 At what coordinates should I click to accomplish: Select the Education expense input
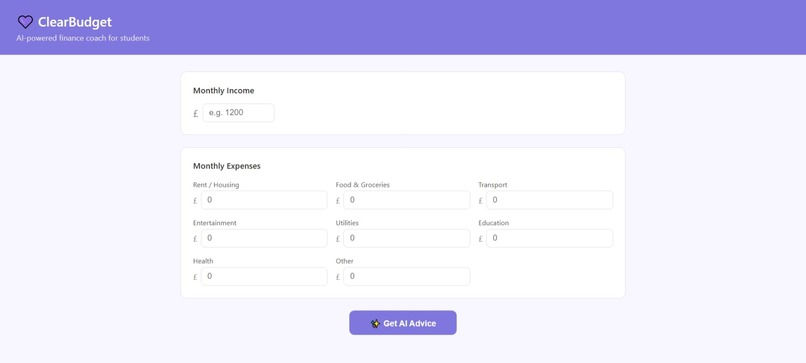(549, 238)
